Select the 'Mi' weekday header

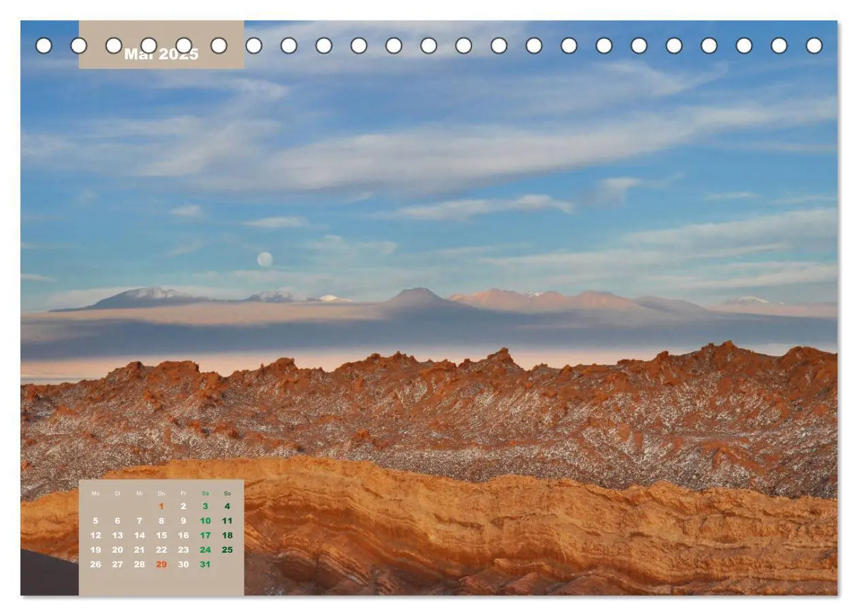140,493
